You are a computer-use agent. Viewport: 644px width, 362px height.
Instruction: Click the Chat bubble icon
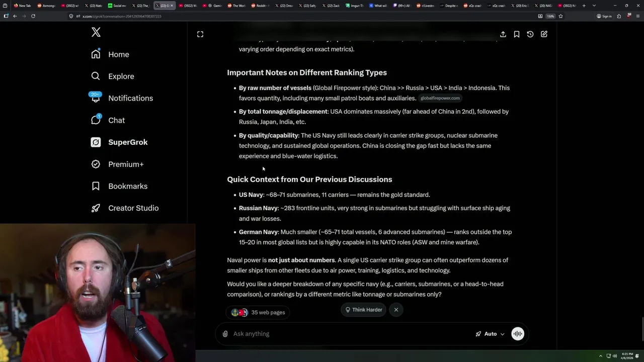point(96,120)
